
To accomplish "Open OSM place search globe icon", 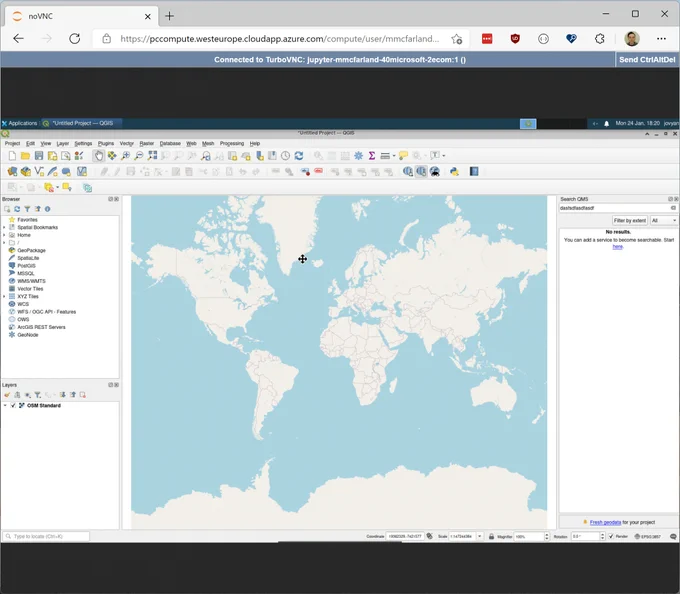I will 435,172.
